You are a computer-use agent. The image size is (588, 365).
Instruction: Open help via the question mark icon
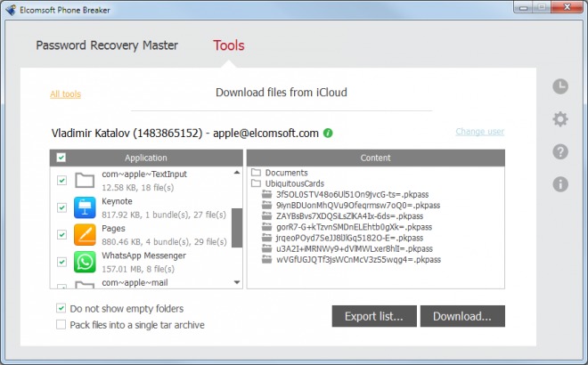pyautogui.click(x=560, y=151)
